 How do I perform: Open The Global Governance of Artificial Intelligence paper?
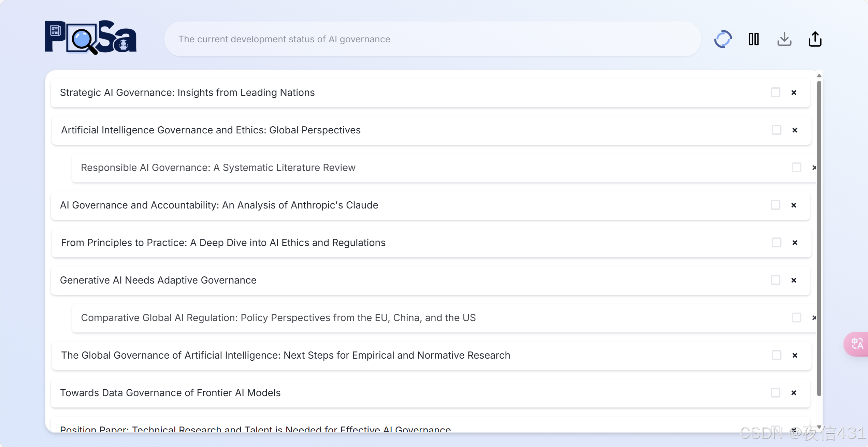click(x=286, y=355)
